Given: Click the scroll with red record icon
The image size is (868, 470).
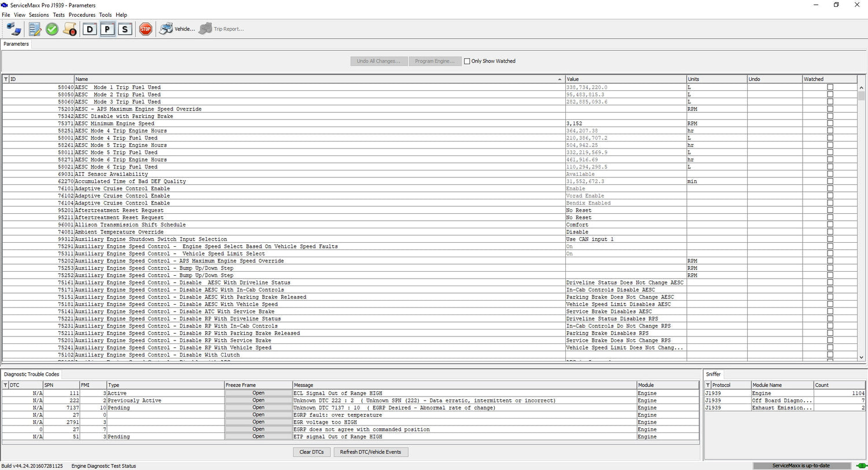Looking at the screenshot, I should pos(70,29).
